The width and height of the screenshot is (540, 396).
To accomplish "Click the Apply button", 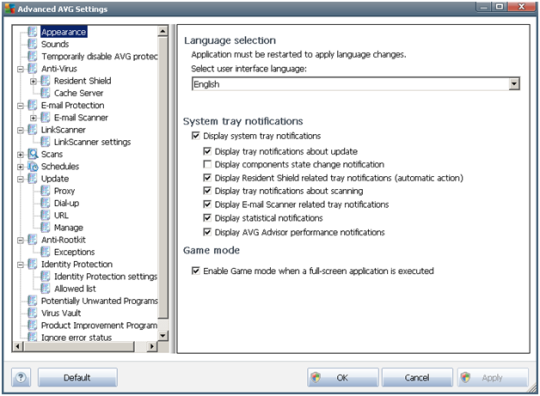I will [x=493, y=377].
